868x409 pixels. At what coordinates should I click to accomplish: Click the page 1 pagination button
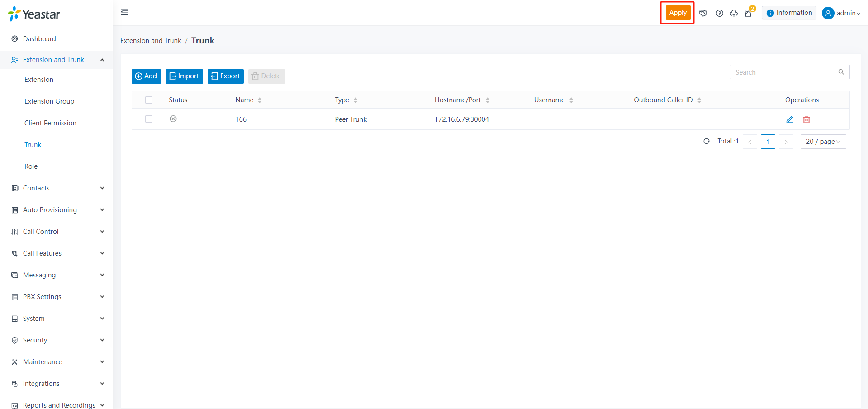pyautogui.click(x=768, y=142)
